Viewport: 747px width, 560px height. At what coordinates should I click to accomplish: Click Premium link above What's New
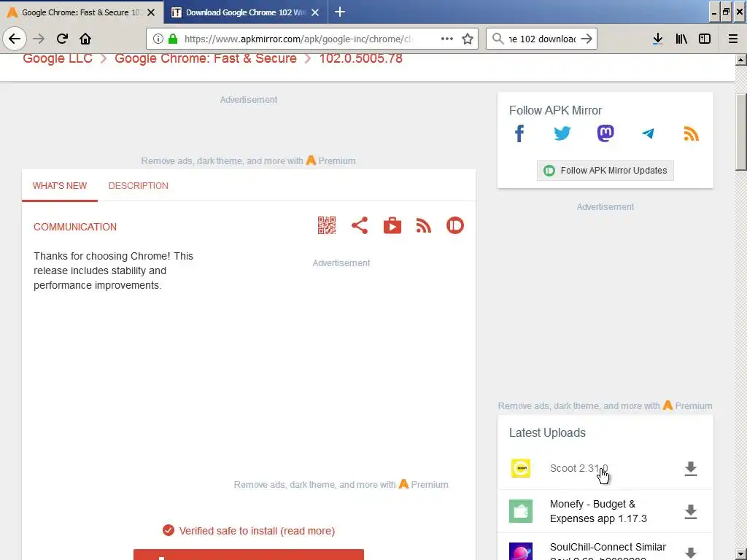[330, 161]
